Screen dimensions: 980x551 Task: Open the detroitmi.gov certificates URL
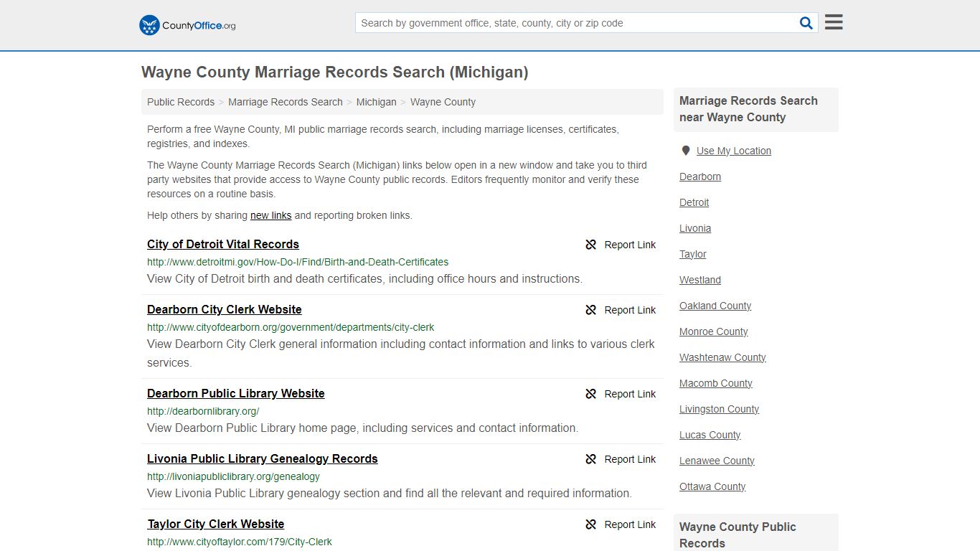[298, 262]
